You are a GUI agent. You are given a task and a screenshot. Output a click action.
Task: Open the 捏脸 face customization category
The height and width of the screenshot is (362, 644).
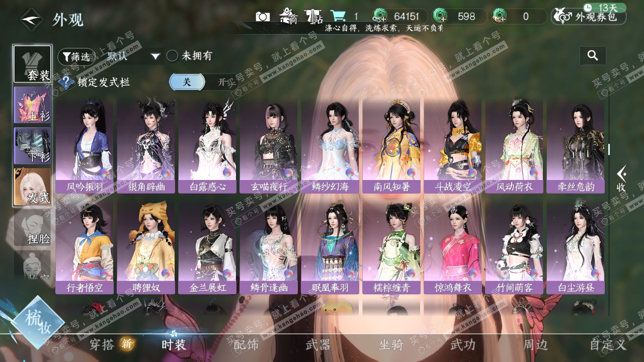[32, 227]
